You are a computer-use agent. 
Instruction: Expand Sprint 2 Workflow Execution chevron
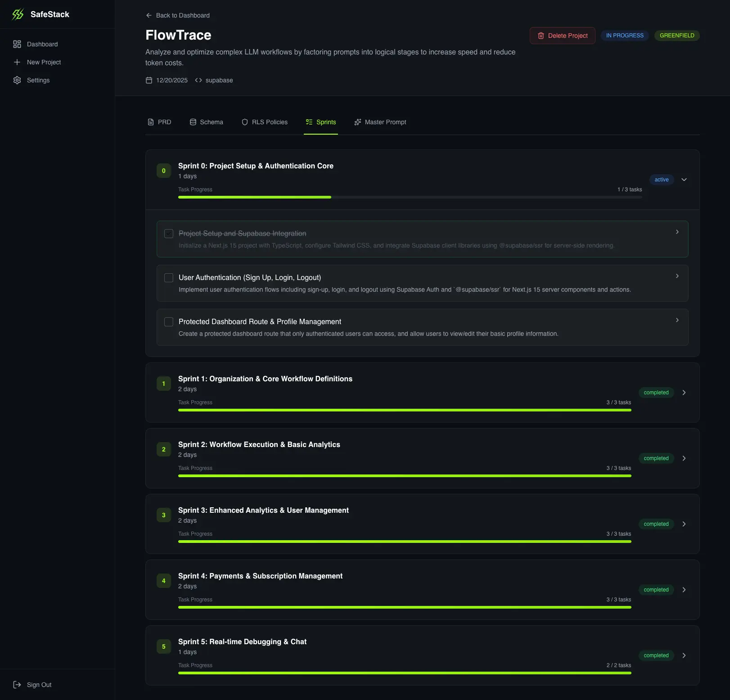point(684,458)
